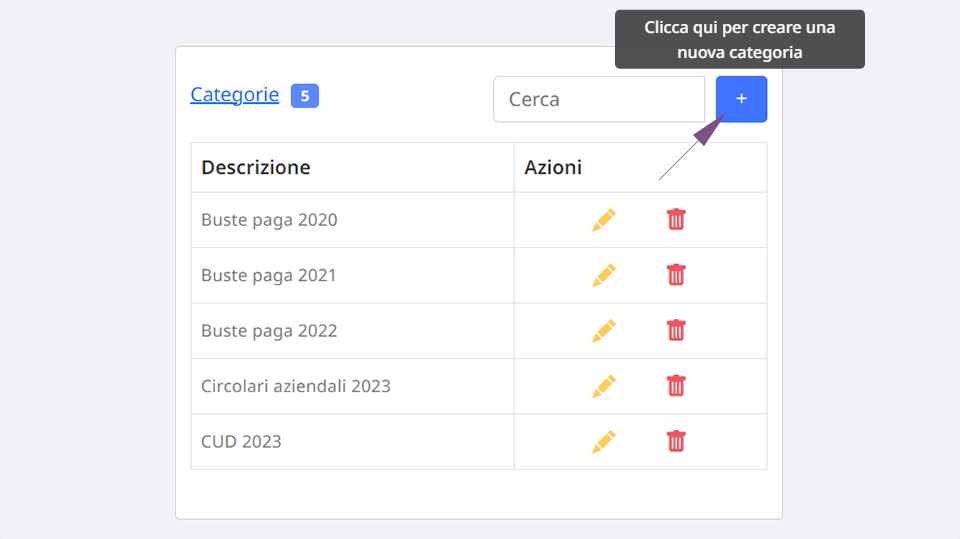Click the new category tooltip
960x539 pixels.
pyautogui.click(x=740, y=39)
